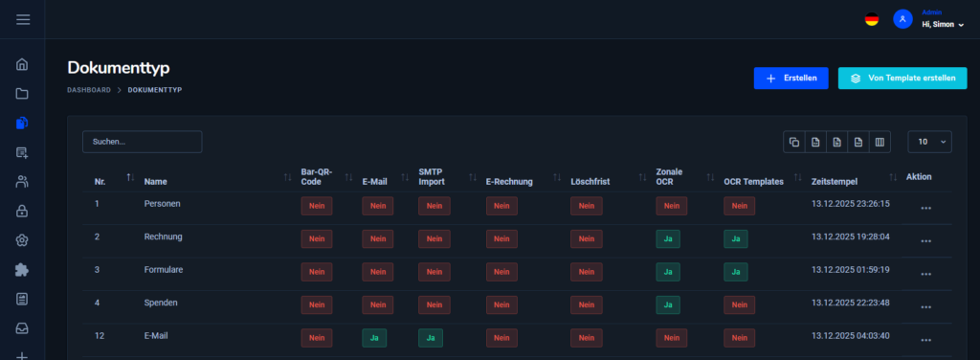Viewport: 980px width, 360px height.
Task: Toggle the hamburger menu in the sidebar
Action: [x=23, y=19]
